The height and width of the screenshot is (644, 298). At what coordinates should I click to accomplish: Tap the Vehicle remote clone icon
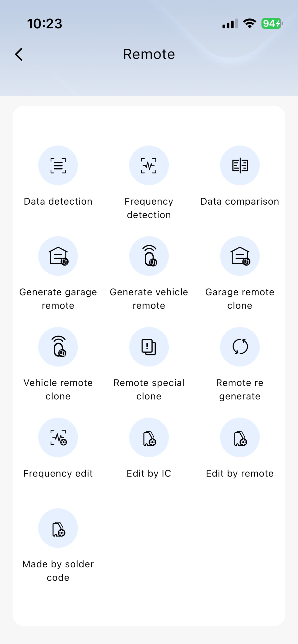coord(58,347)
